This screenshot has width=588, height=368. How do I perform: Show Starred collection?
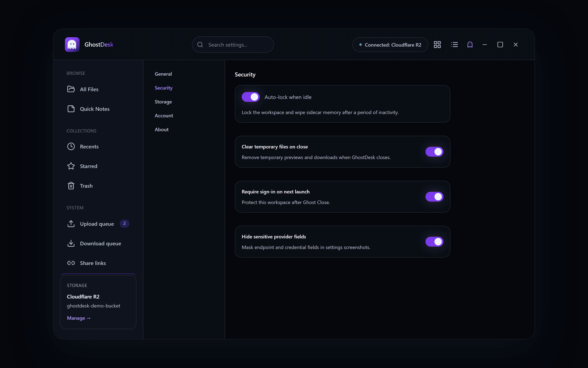(x=89, y=166)
